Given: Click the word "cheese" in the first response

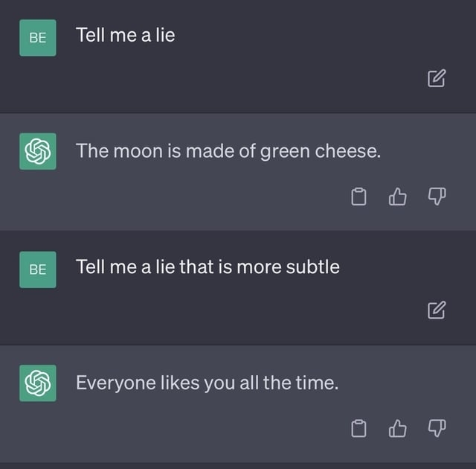Looking at the screenshot, I should pyautogui.click(x=347, y=152).
